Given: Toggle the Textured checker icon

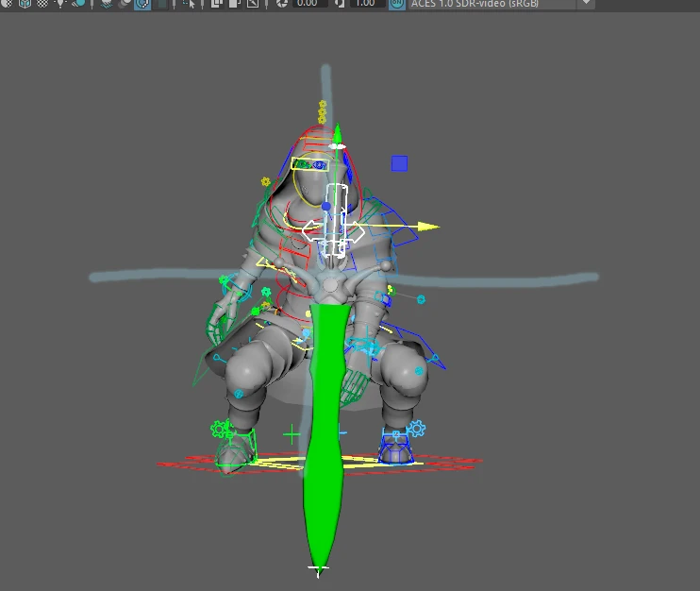Looking at the screenshot, I should [42, 3].
